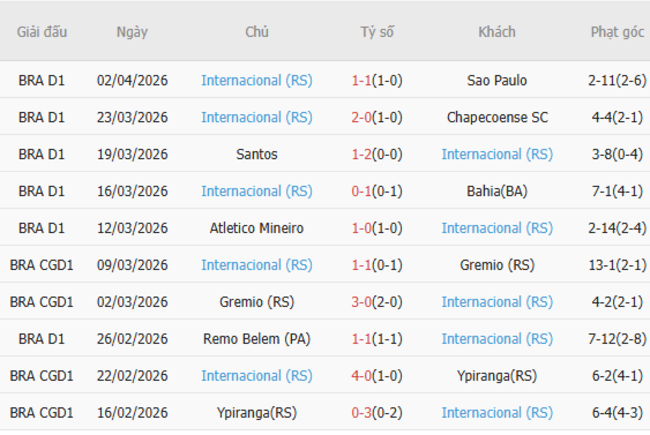Open Internacional (RS) in the 02/04/2026 row
Viewport: 650px width, 435px height.
pyautogui.click(x=257, y=80)
